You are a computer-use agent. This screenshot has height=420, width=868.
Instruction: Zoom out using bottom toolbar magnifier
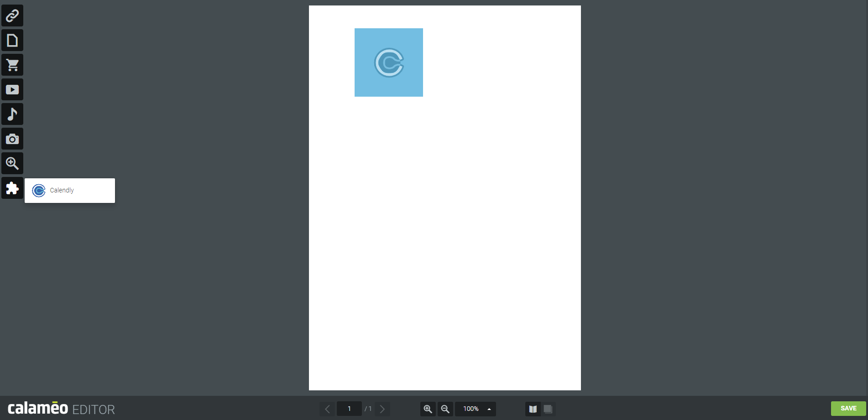tap(445, 409)
